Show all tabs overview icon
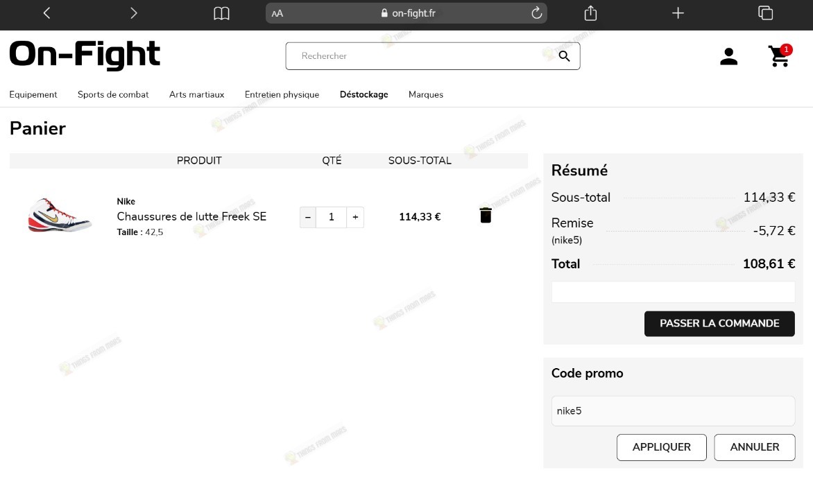 coord(765,13)
